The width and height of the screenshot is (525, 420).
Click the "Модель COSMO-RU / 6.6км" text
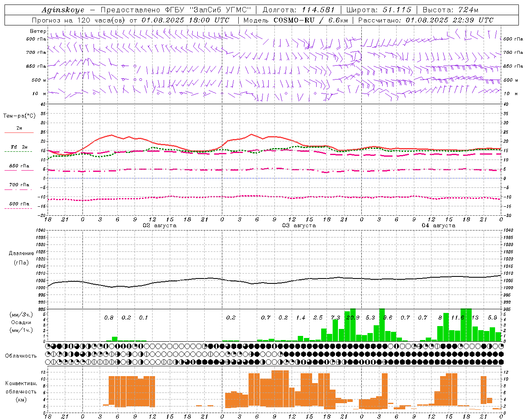[296, 20]
